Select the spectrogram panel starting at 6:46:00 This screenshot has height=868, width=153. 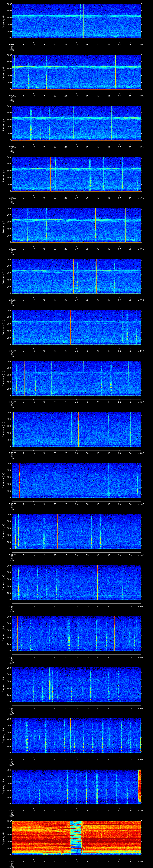coord(76,787)
